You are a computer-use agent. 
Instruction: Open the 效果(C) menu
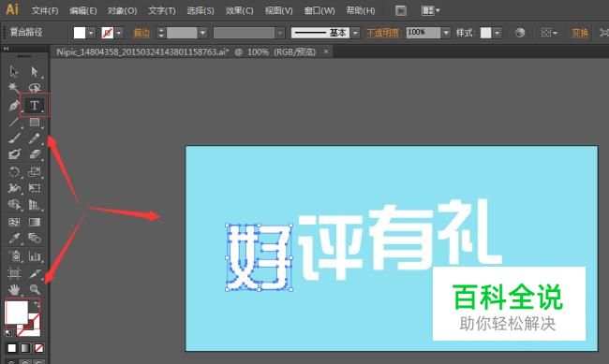240,10
